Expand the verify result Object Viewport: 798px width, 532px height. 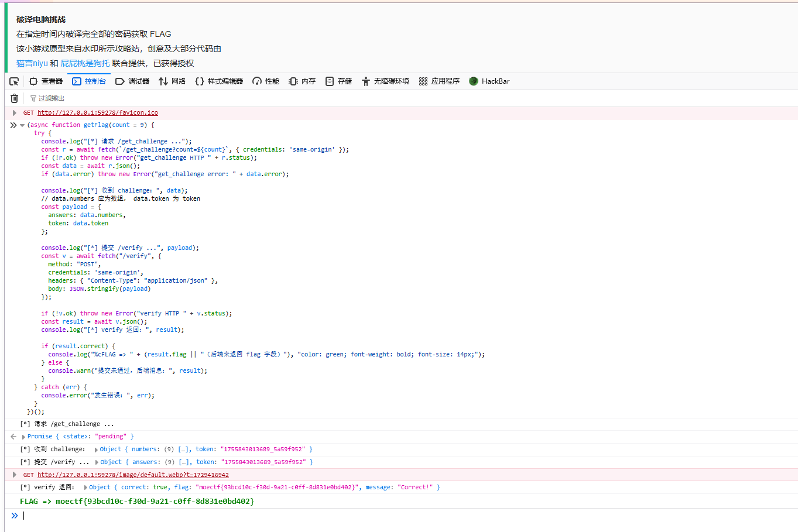click(85, 488)
